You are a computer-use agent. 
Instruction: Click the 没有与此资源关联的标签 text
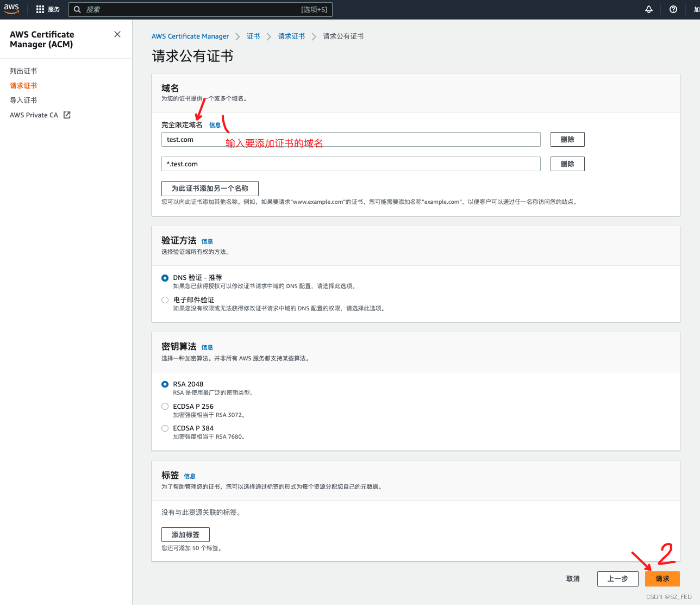pyautogui.click(x=202, y=513)
